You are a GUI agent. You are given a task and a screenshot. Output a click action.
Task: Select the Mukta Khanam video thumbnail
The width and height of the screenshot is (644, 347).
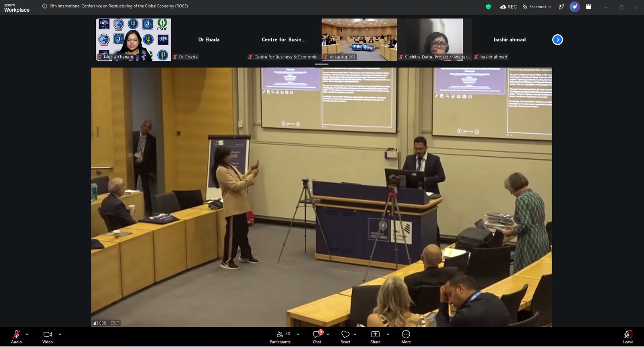[133, 39]
